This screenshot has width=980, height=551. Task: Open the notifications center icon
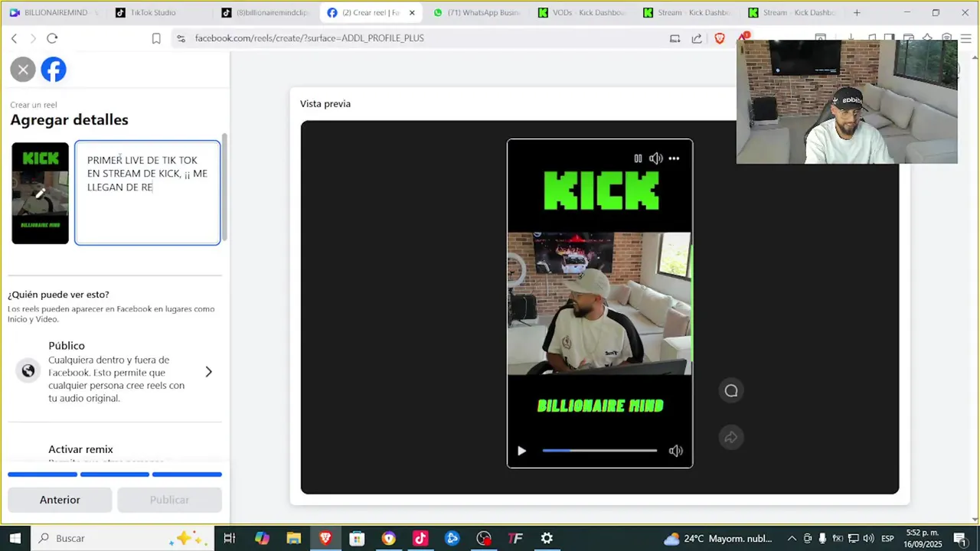(960, 538)
